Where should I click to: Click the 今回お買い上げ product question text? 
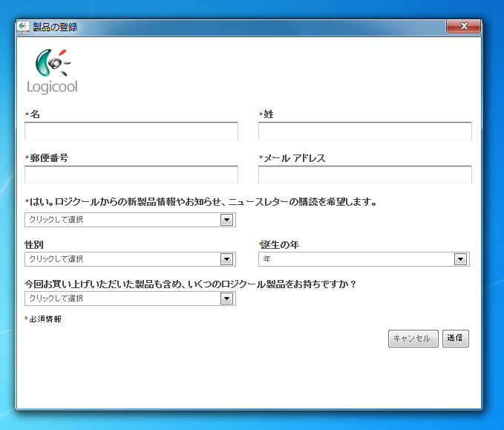[190, 284]
